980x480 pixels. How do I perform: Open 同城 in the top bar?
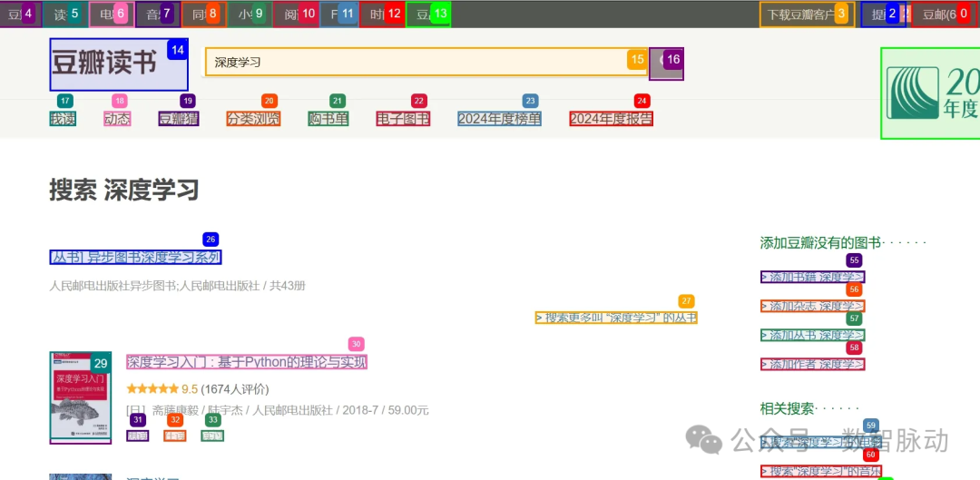(x=204, y=15)
